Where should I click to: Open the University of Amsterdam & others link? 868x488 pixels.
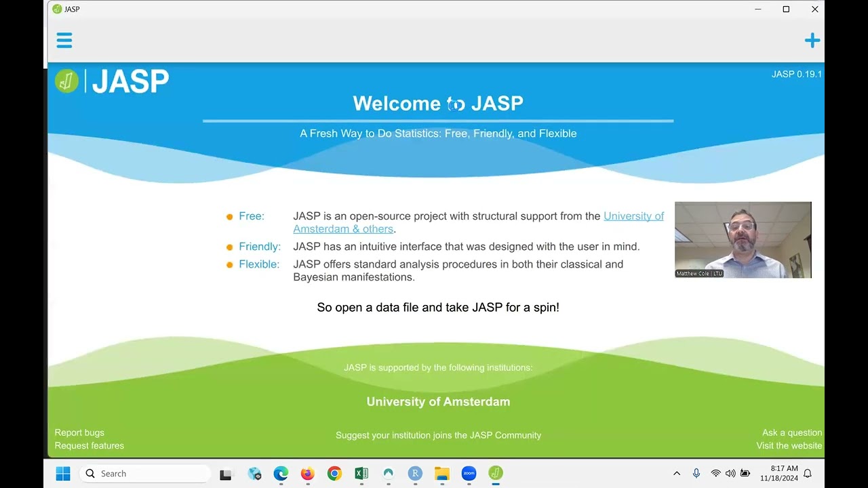tap(478, 222)
